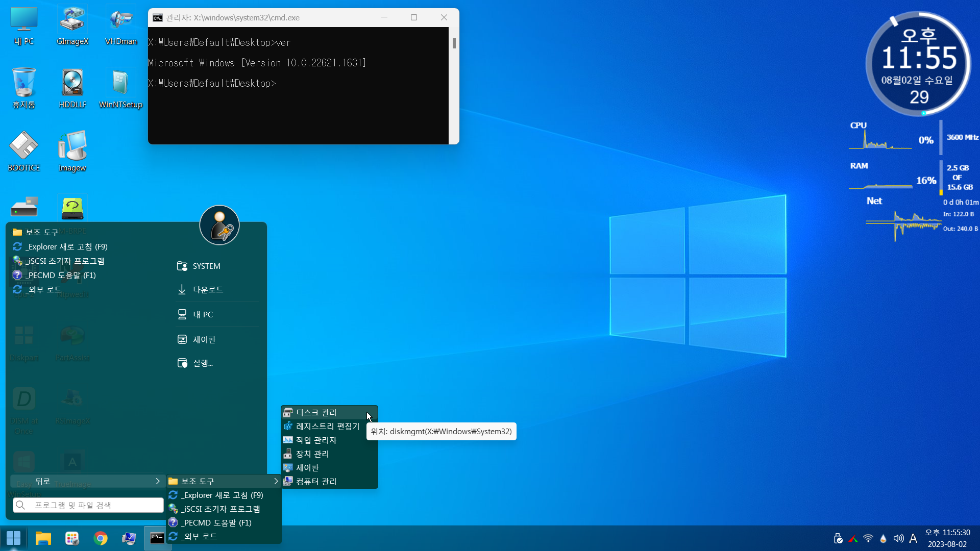980x551 pixels.
Task: Open the 보조 도구 folder in program list
Action: pos(36,232)
